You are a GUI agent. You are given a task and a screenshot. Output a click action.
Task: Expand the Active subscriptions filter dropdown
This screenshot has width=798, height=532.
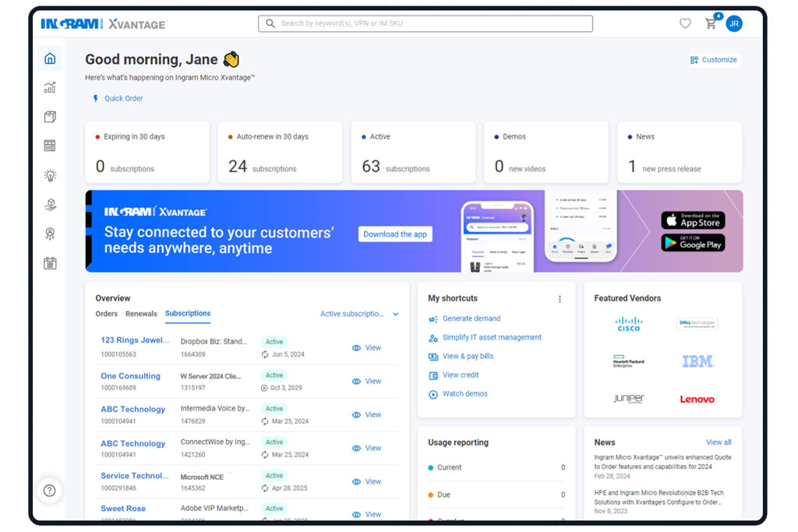tap(359, 314)
